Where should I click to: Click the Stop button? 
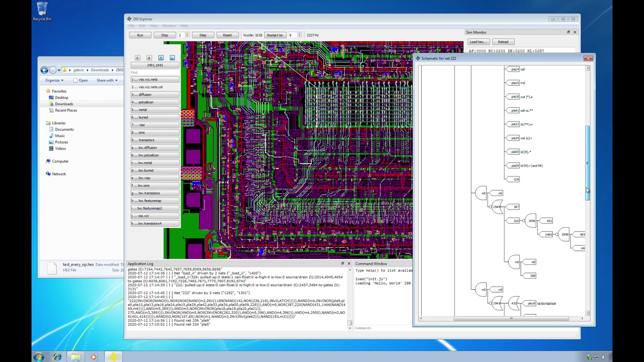pos(164,35)
